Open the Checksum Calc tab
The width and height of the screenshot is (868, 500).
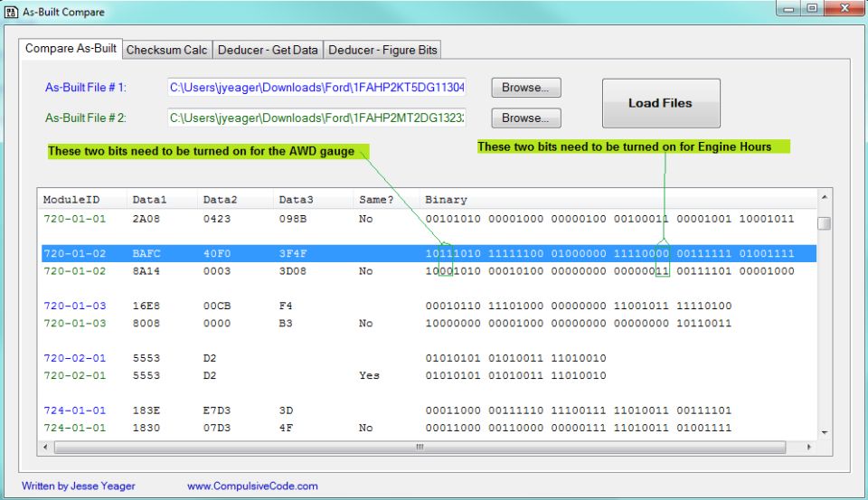166,50
